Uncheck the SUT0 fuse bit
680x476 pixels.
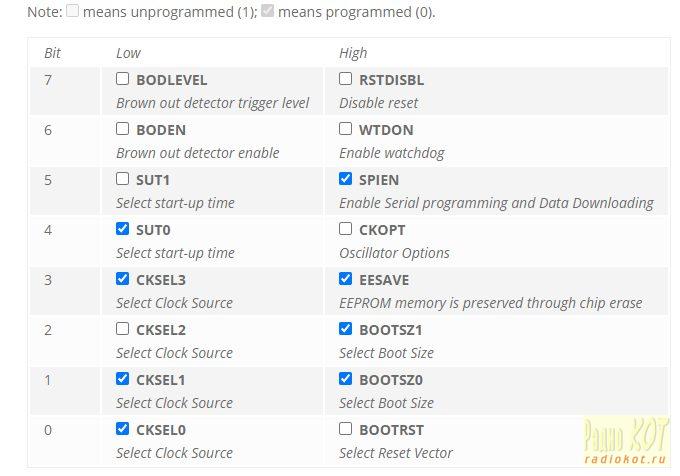coord(122,229)
